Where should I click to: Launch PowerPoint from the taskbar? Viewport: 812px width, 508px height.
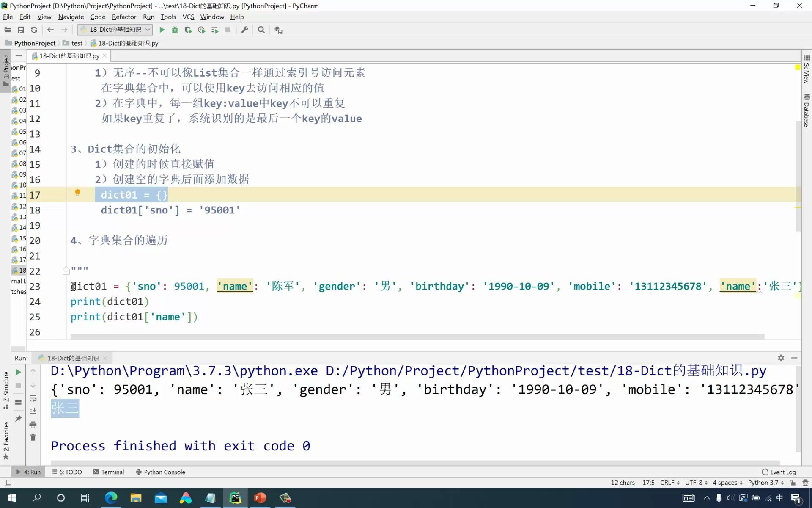point(260,498)
